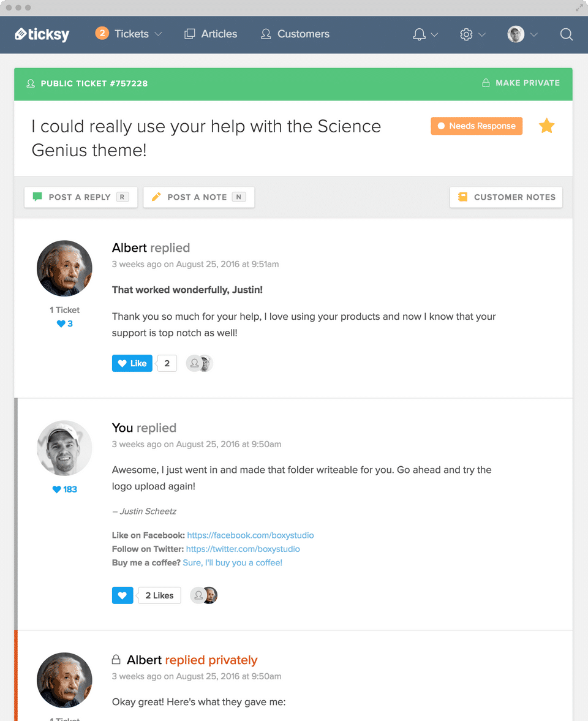This screenshot has width=588, height=721.
Task: Click the fullscreen expand arrows icon
Action: (x=579, y=8)
